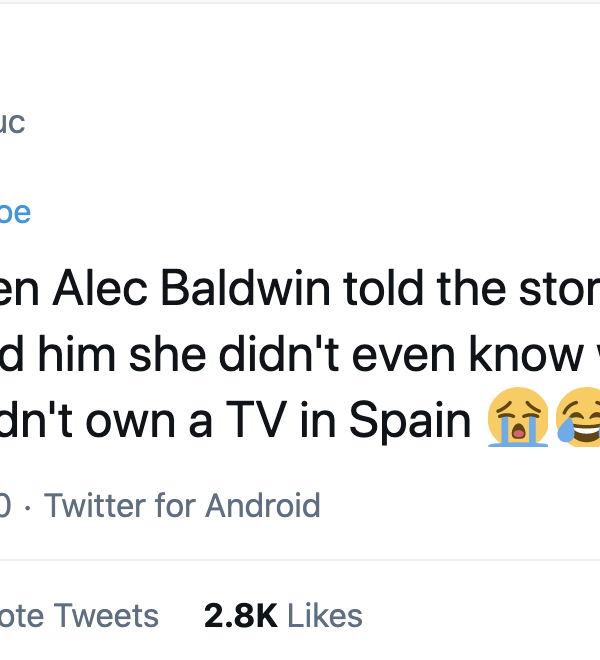Click the tears of joy emoji
The height and width of the screenshot is (660, 600).
click(578, 420)
